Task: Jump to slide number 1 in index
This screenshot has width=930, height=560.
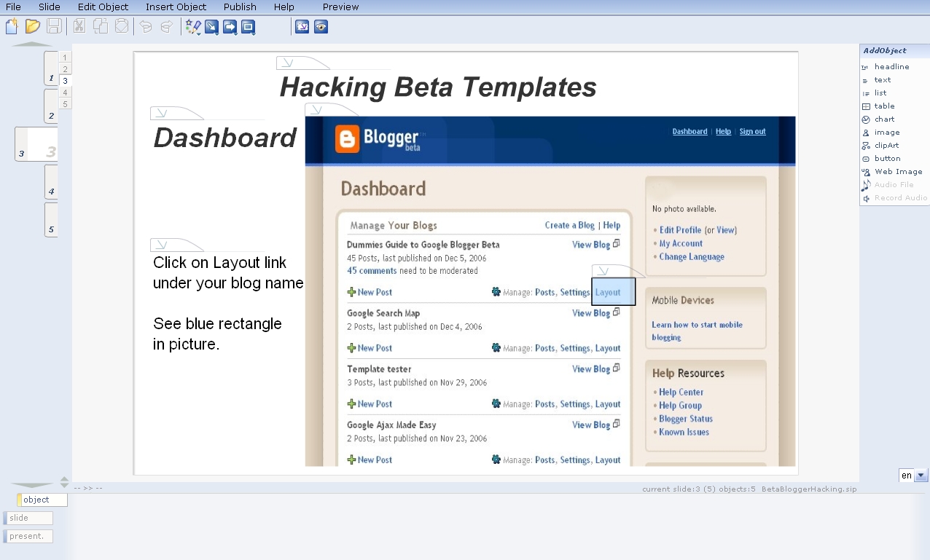Action: (x=65, y=58)
